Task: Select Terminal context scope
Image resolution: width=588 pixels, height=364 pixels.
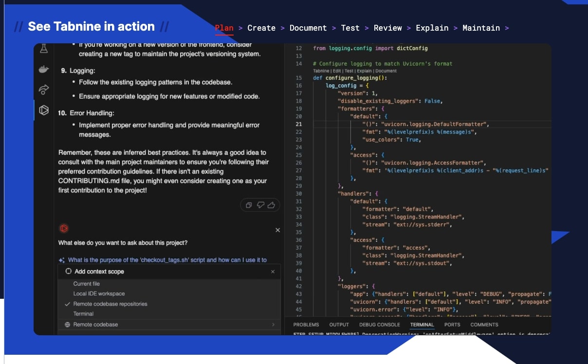Action: point(83,314)
